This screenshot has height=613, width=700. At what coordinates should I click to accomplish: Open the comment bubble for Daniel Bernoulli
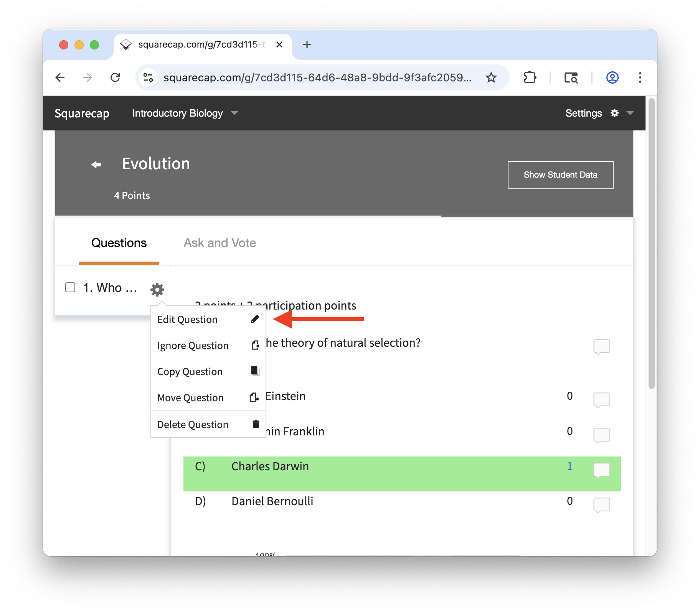601,504
